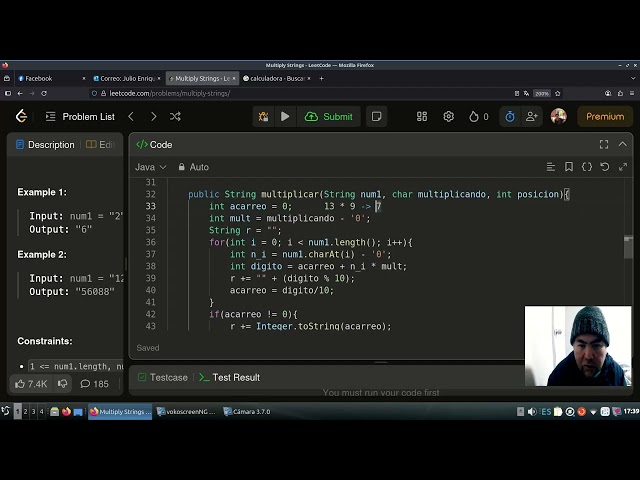Click the editor vertical scrollbar
Viewport: 640px width, 480px height.
coord(628,247)
